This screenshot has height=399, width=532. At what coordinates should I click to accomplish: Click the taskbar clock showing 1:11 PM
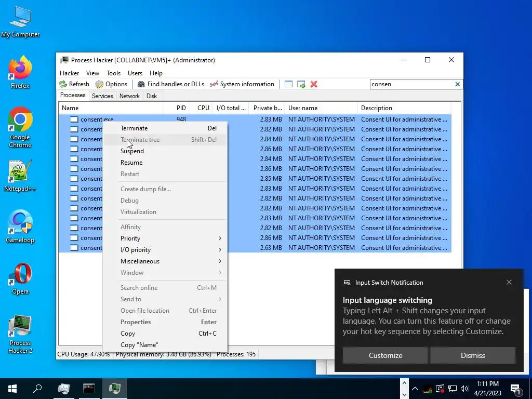tap(487, 389)
